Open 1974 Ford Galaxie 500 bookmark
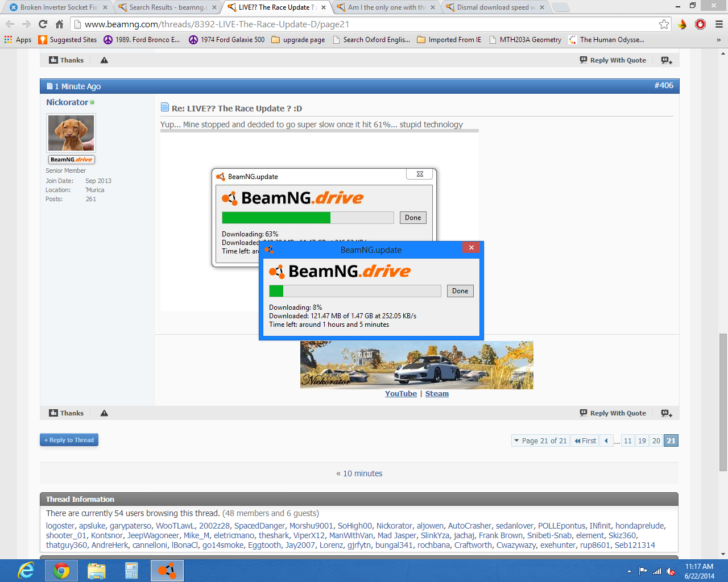728x582 pixels. pos(226,40)
